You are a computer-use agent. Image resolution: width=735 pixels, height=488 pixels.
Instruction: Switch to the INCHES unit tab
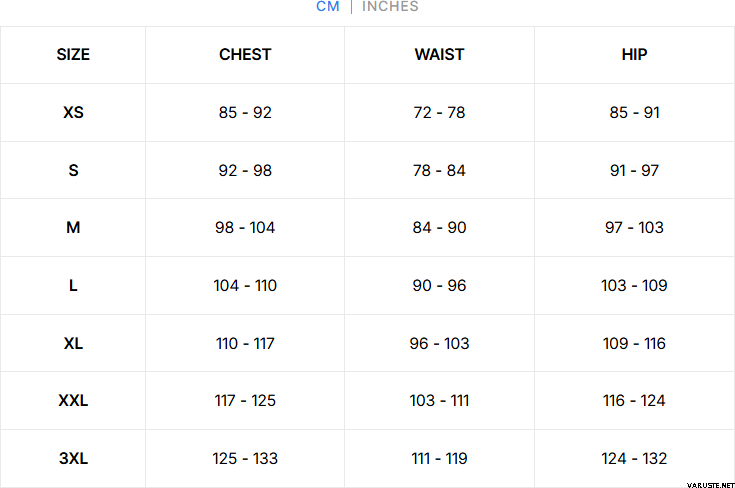coord(390,7)
